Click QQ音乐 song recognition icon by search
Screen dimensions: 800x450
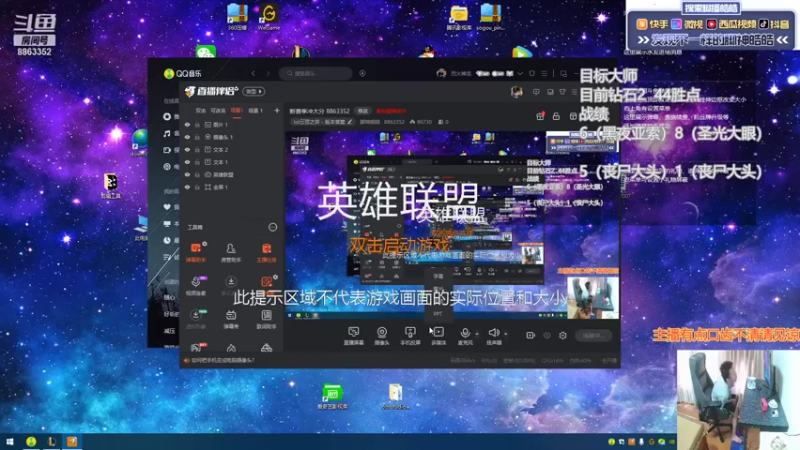point(362,73)
